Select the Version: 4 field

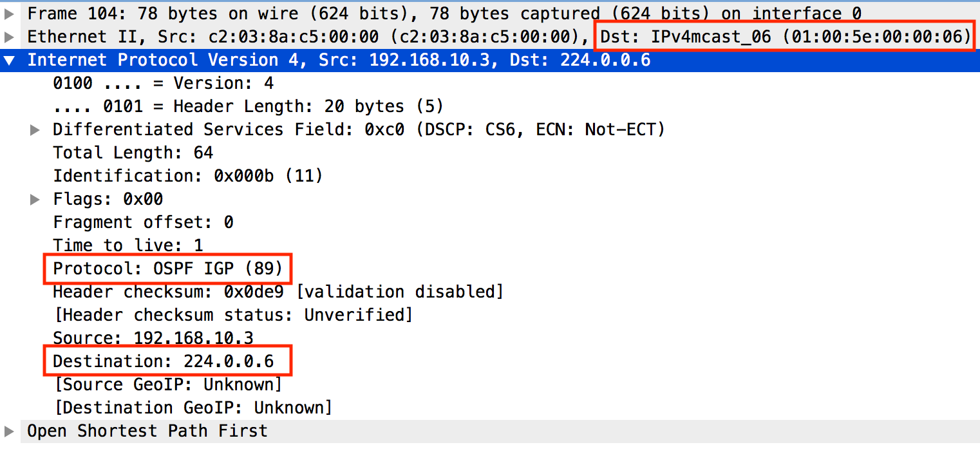tap(163, 84)
